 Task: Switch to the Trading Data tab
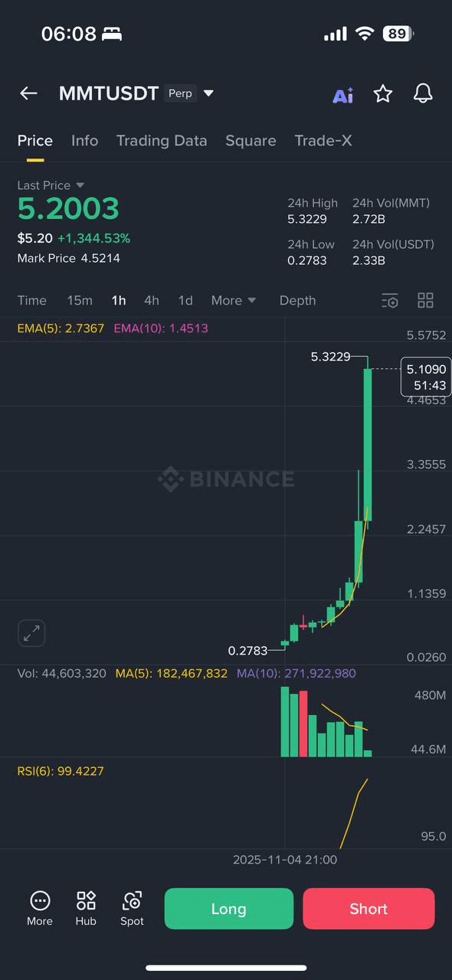[x=162, y=141]
